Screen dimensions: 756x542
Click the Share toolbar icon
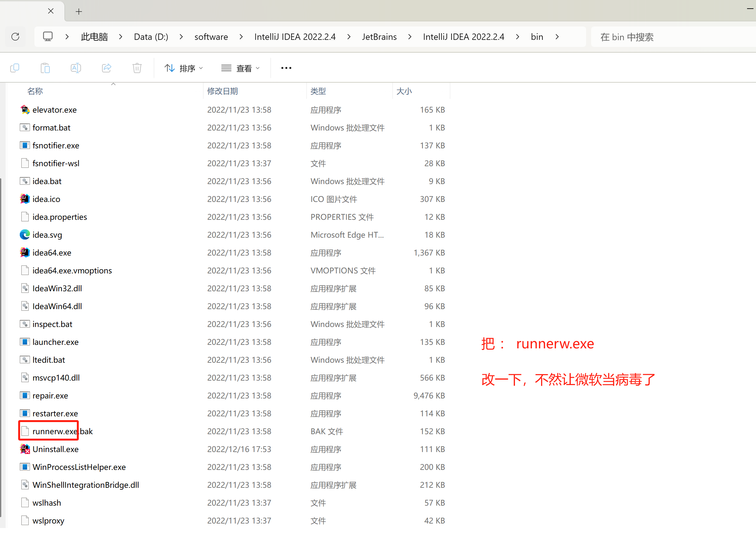coord(107,68)
